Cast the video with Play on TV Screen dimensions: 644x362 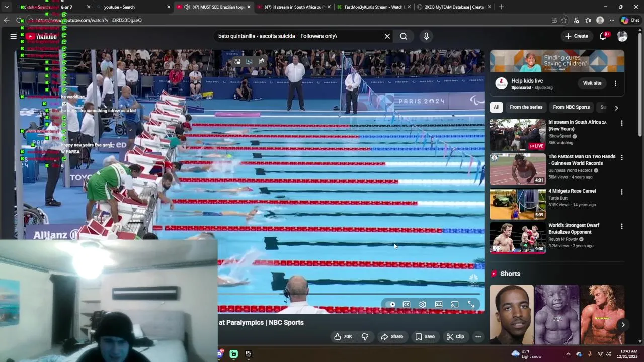pyautogui.click(x=455, y=304)
